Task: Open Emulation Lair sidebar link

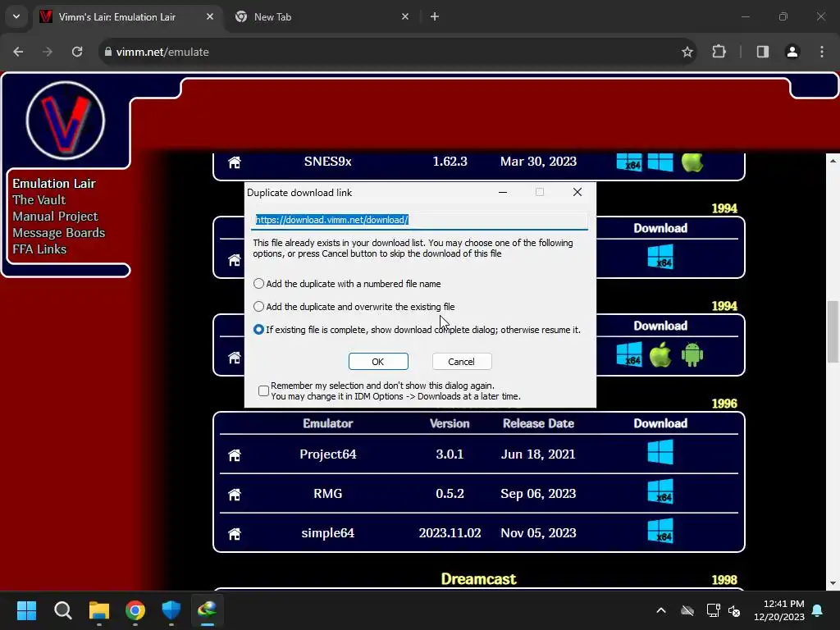Action: pyautogui.click(x=54, y=184)
